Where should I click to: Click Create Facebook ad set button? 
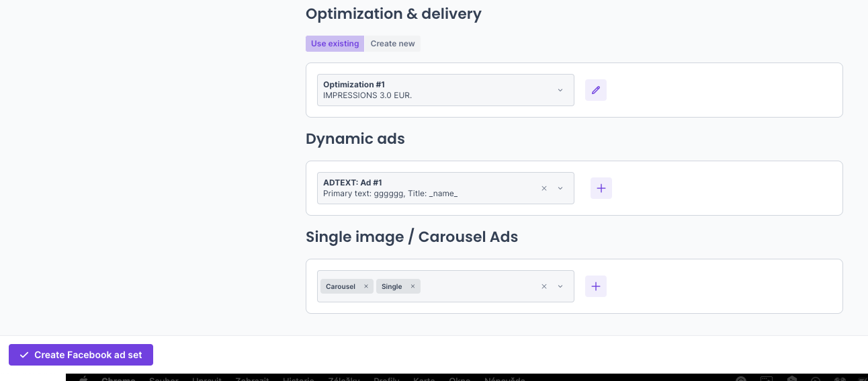pyautogui.click(x=81, y=355)
